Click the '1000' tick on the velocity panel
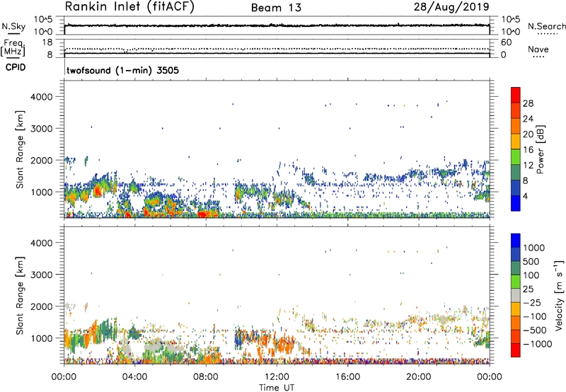The height and width of the screenshot is (392, 566). [x=41, y=338]
